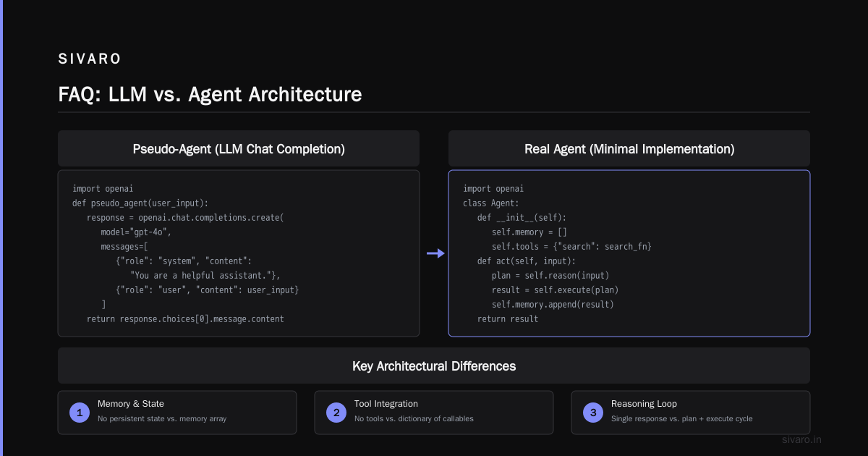The height and width of the screenshot is (456, 868).
Task: Click the model="gpt-4o" code line
Action: (x=136, y=232)
